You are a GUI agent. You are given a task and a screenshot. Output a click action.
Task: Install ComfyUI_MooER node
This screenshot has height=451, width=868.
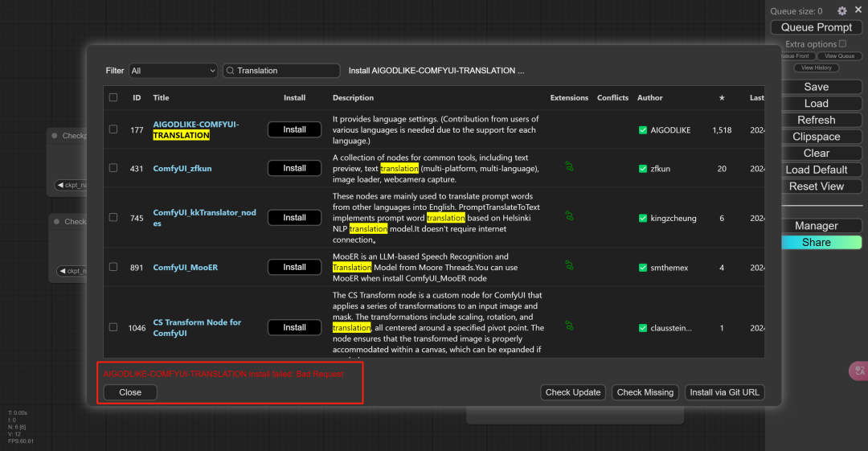click(294, 267)
